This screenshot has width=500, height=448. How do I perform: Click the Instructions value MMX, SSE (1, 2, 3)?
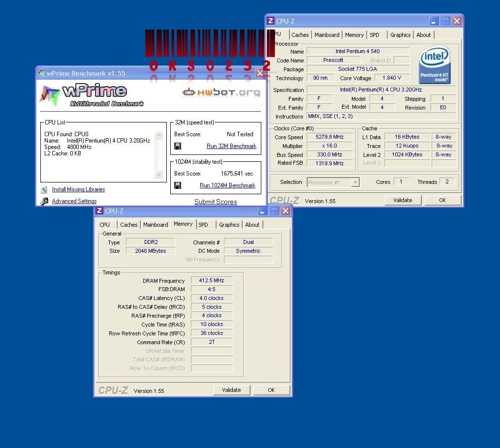tap(381, 116)
